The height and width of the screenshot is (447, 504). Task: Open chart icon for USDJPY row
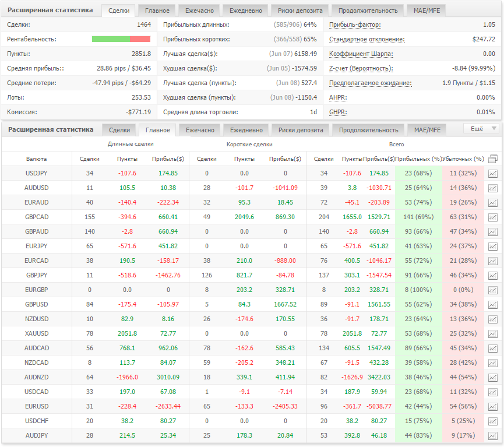[x=493, y=174]
